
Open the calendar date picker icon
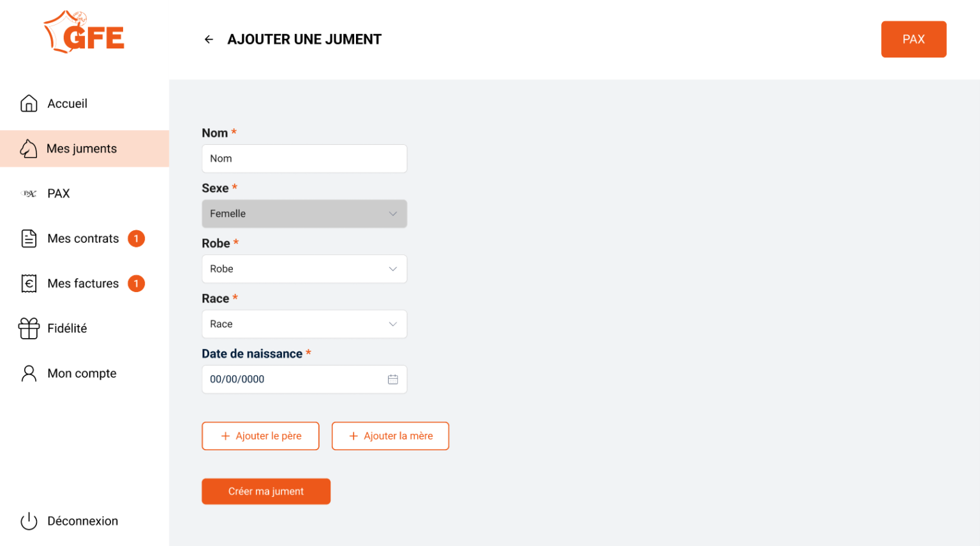point(393,380)
